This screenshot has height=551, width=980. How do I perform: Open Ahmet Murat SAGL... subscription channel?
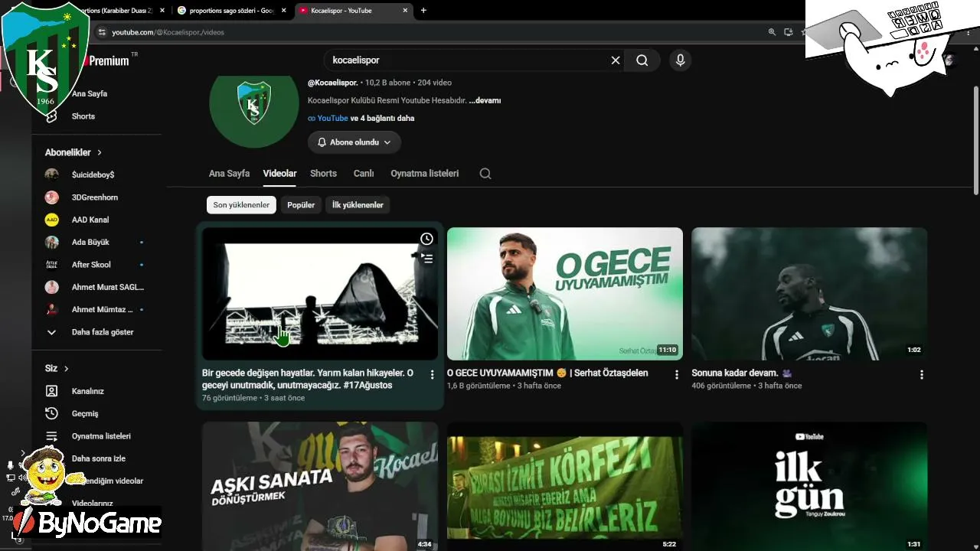107,287
